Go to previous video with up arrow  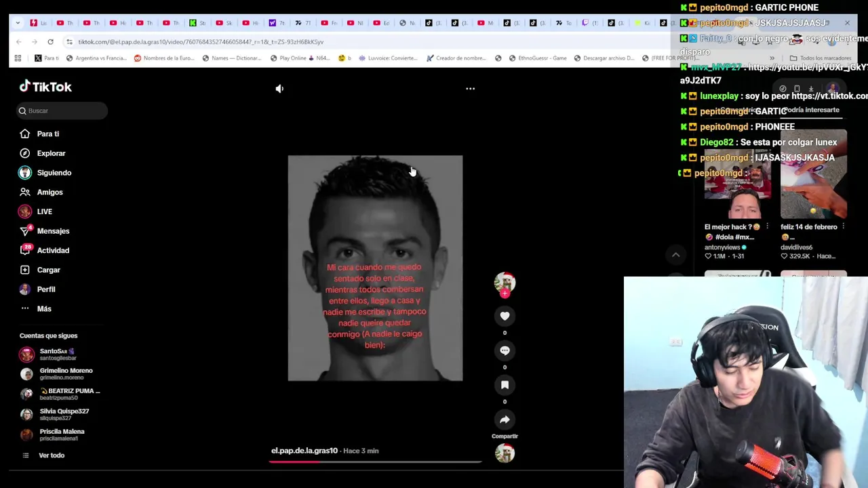(x=675, y=255)
